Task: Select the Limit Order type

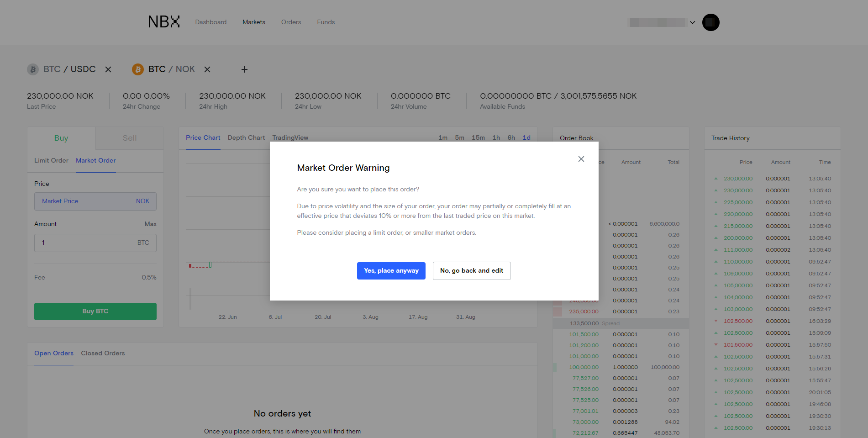Action: pos(51,161)
